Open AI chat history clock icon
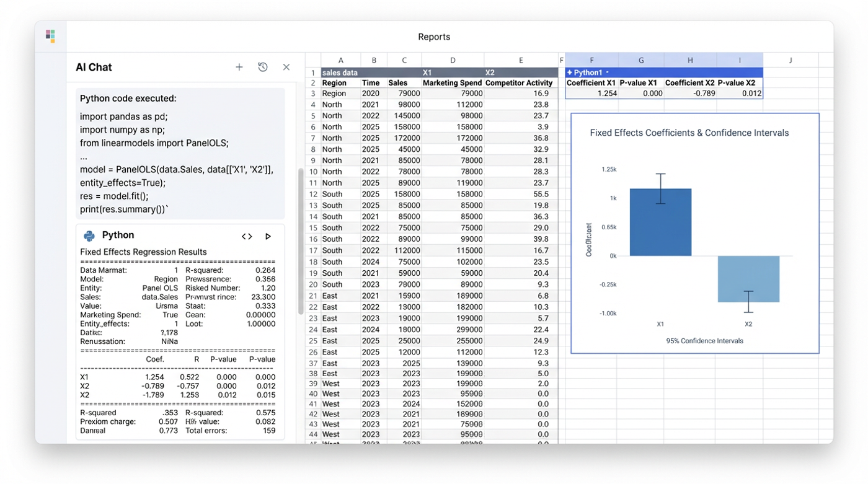The height and width of the screenshot is (484, 868). pyautogui.click(x=263, y=67)
